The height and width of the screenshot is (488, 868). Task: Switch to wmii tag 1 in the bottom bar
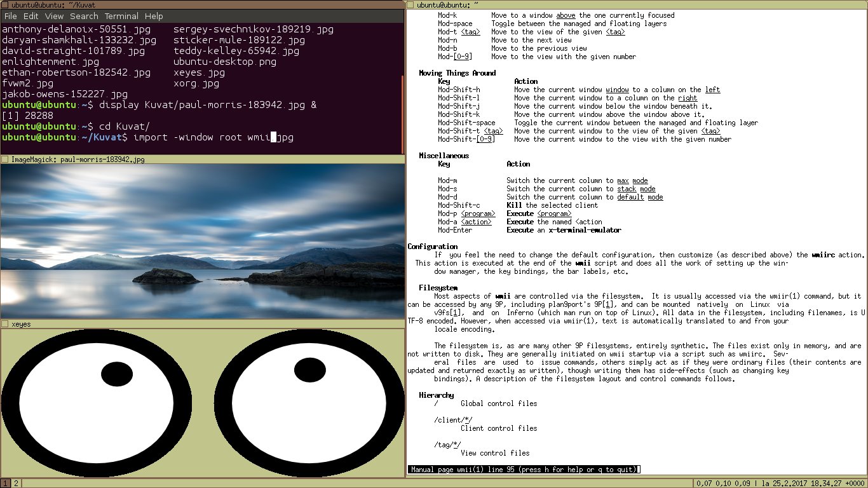6,484
